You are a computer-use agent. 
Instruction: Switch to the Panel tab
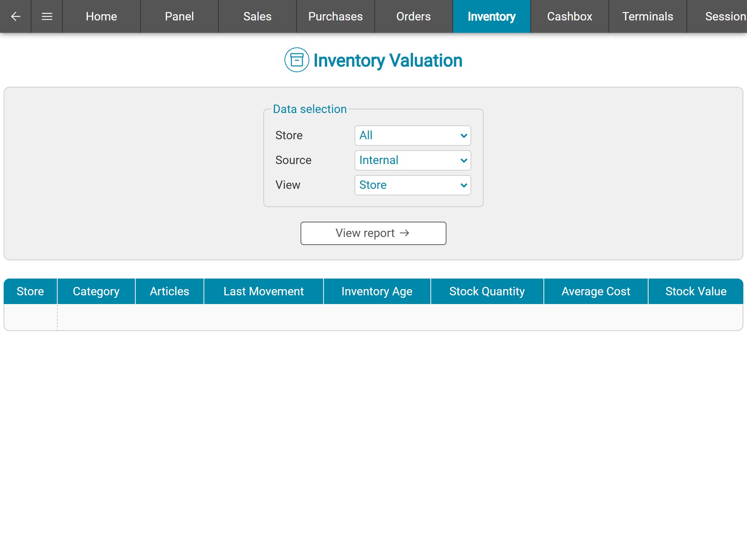pyautogui.click(x=179, y=16)
